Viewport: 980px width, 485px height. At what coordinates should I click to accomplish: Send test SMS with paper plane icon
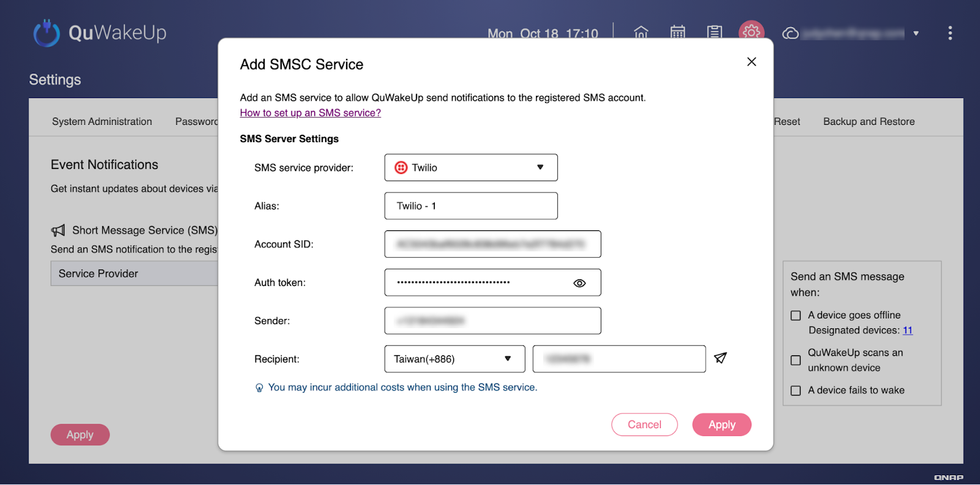coord(720,358)
